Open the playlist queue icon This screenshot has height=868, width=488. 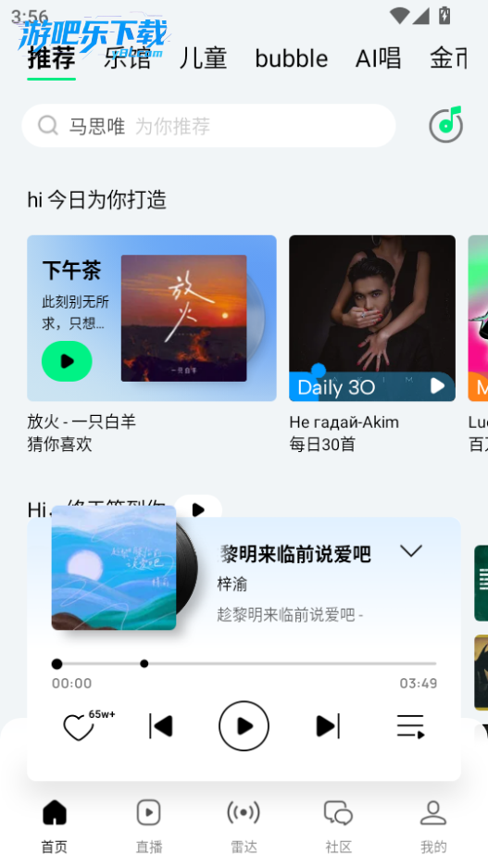(410, 726)
